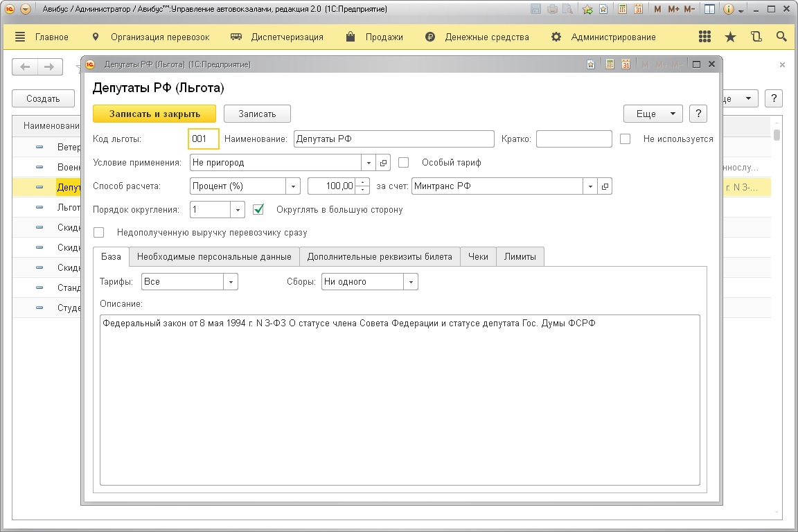
Task: Open the calendar in the top toolbar
Action: (638, 10)
